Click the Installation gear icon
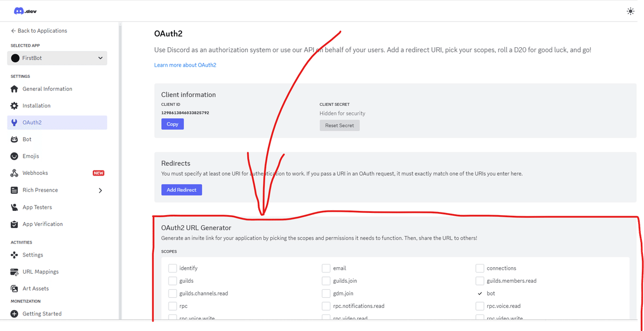This screenshot has width=644, height=331. (x=14, y=106)
